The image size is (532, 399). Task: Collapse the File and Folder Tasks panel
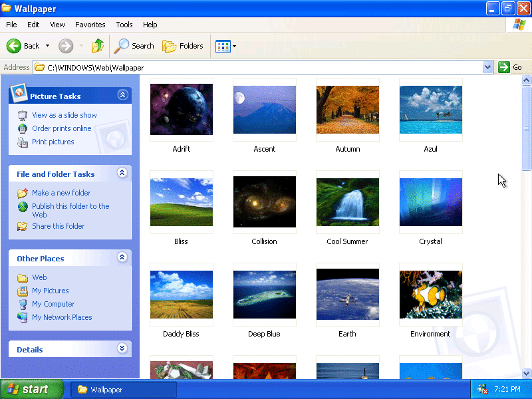coord(122,173)
